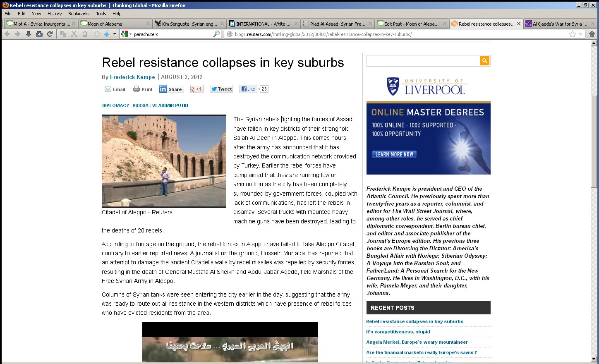Screen dimensions: 599x364
Task: Open the View menu
Action: click(36, 14)
